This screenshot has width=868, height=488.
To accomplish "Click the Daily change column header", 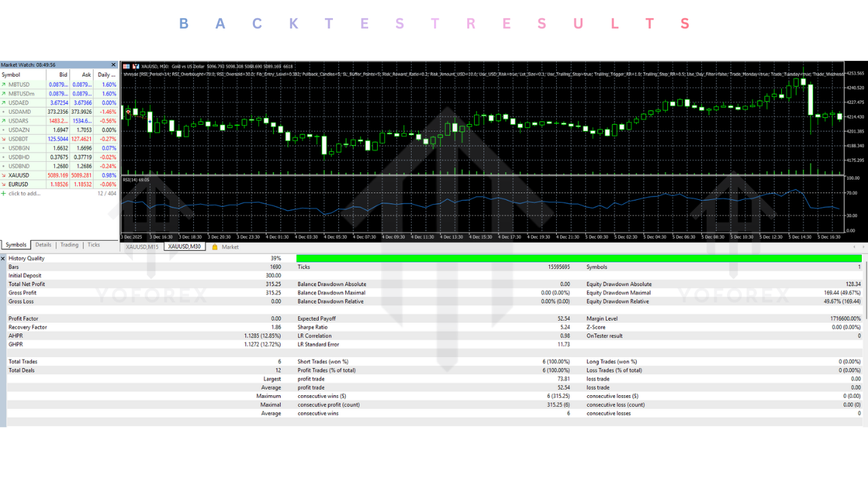I will 106,75.
